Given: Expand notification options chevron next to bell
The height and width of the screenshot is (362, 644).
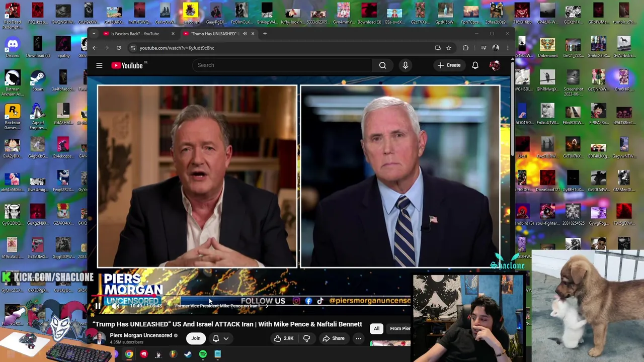Looking at the screenshot, I should [x=226, y=338].
